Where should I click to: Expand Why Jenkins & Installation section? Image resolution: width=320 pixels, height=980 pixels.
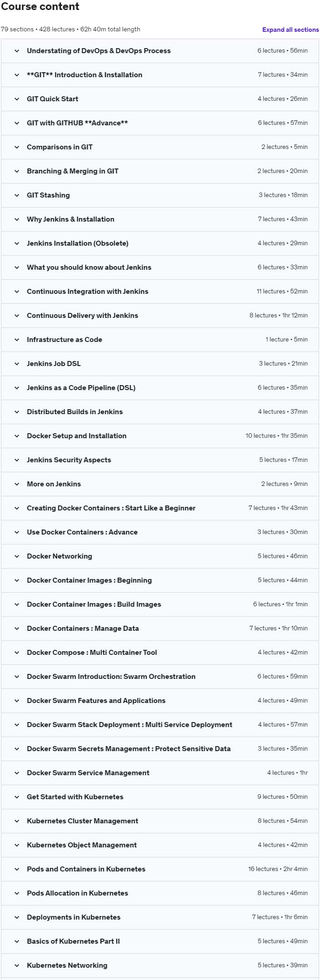pos(160,219)
